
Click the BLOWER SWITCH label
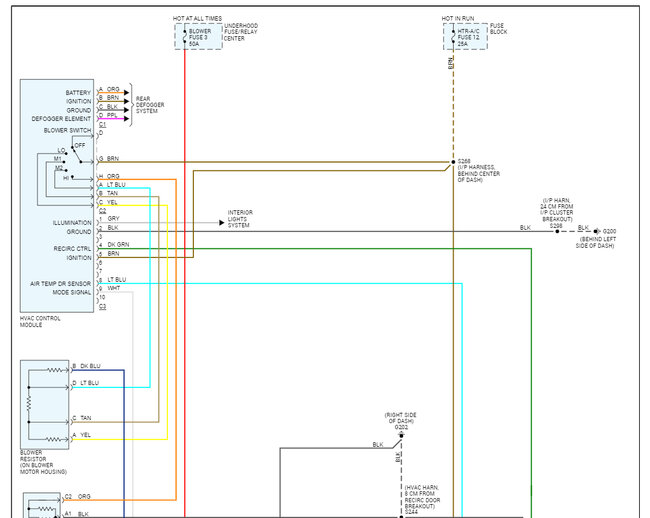(67, 131)
